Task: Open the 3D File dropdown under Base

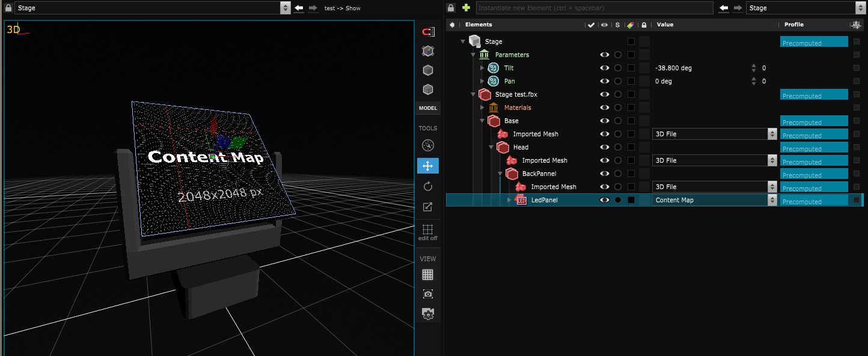Action: 715,134
